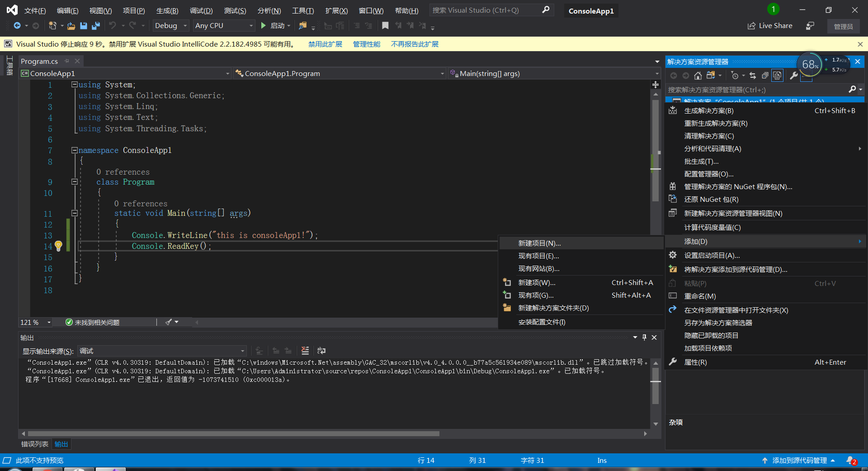Click the code cleanup broom icon

click(169, 322)
